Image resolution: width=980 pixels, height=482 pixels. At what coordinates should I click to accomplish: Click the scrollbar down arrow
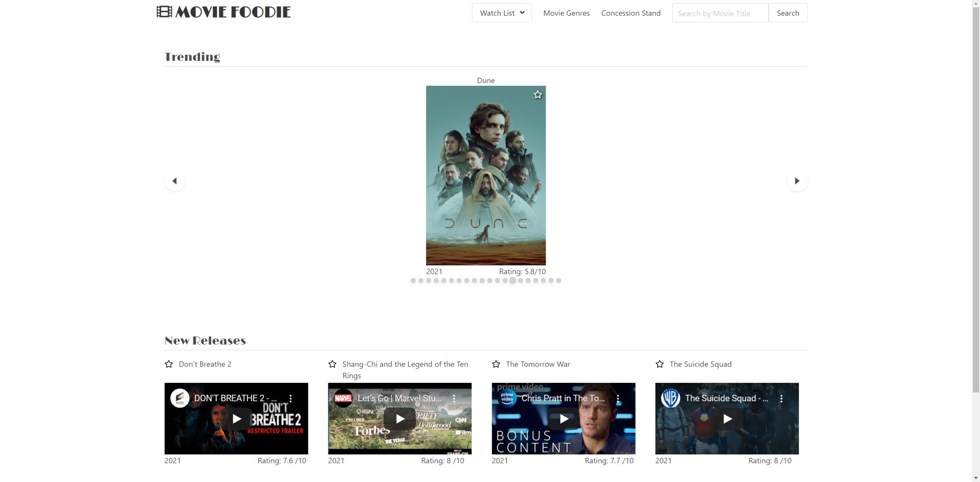coord(975,478)
